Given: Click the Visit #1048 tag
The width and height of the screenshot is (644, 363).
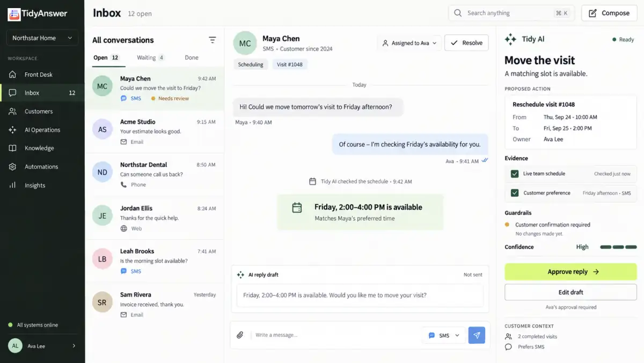Looking at the screenshot, I should pos(290,64).
